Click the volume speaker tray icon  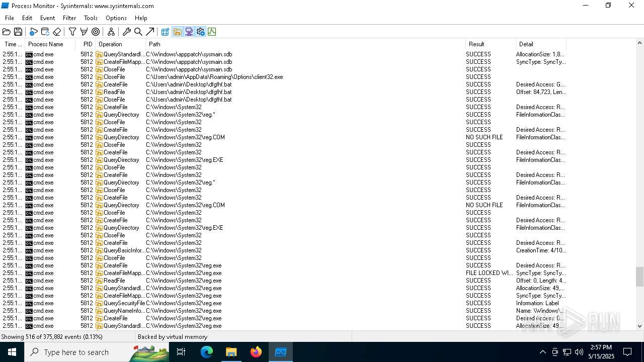pos(579,352)
